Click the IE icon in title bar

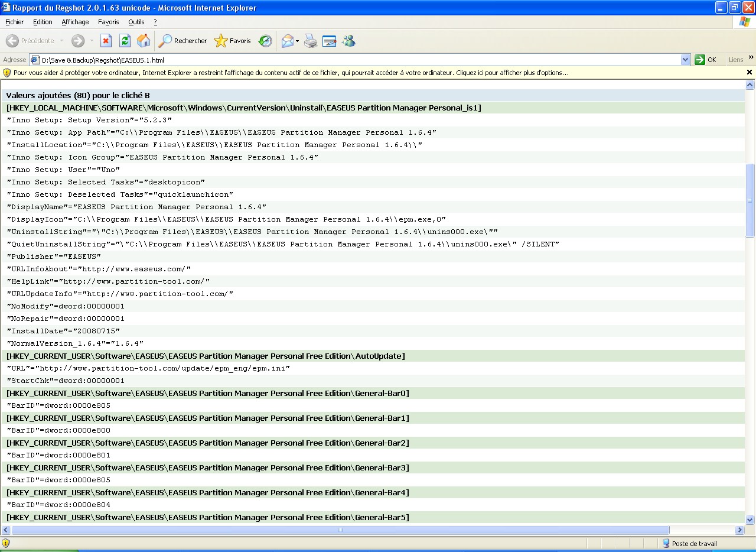(x=6, y=8)
